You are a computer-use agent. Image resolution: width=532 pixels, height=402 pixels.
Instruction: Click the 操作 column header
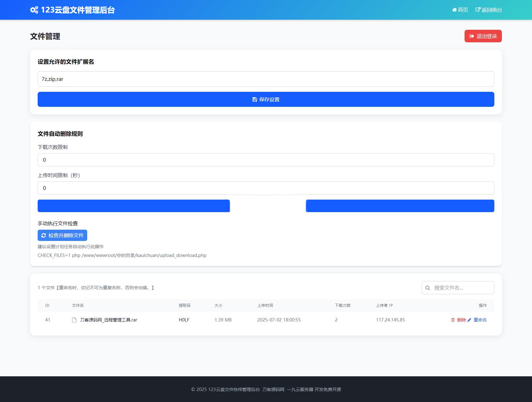[483, 305]
